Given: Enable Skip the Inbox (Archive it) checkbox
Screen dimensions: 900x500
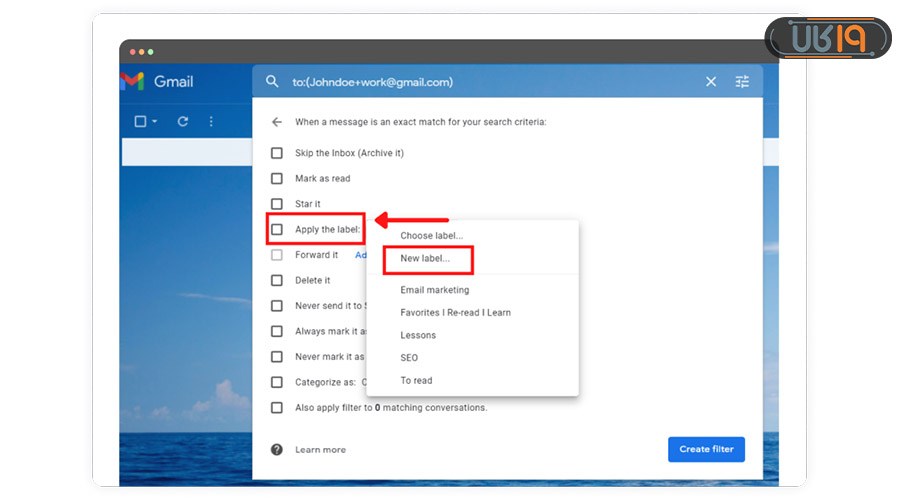Looking at the screenshot, I should 277,153.
